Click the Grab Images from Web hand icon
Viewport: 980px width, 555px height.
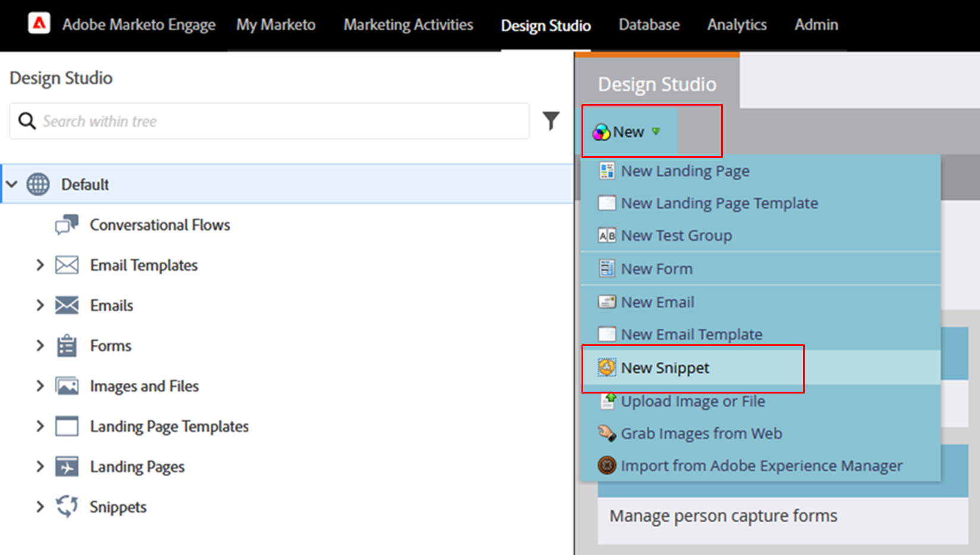606,433
